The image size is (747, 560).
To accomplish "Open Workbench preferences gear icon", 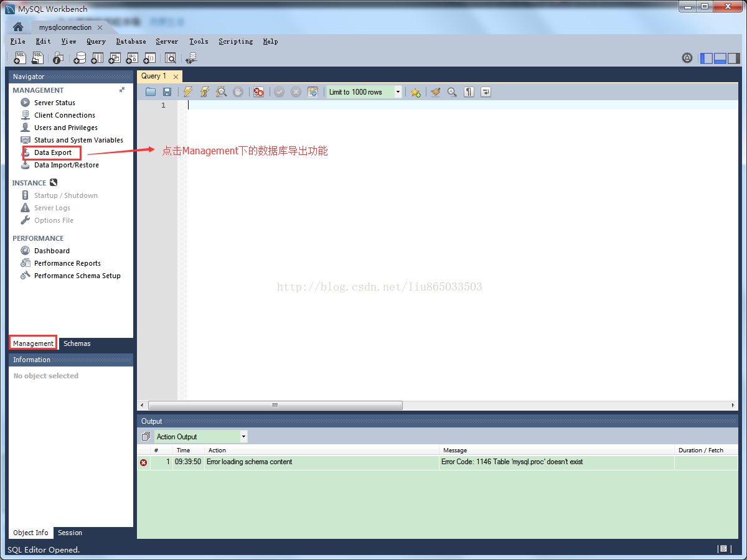I will (687, 58).
